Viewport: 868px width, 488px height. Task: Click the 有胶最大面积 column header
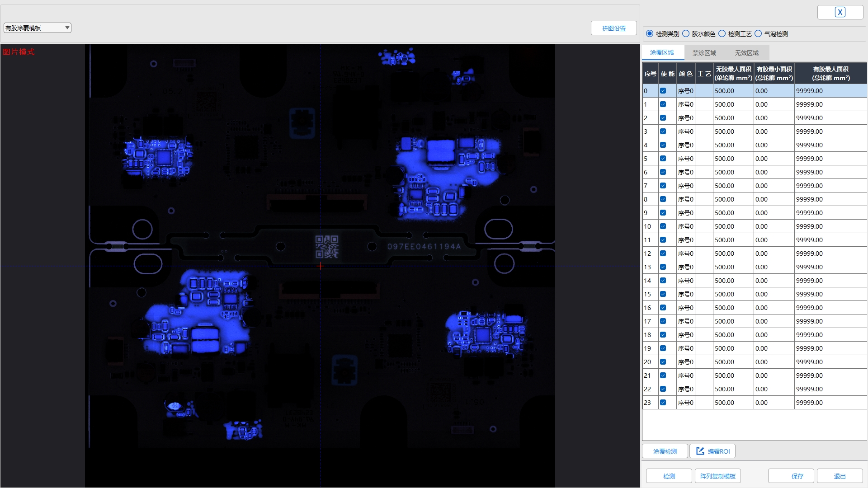point(831,74)
